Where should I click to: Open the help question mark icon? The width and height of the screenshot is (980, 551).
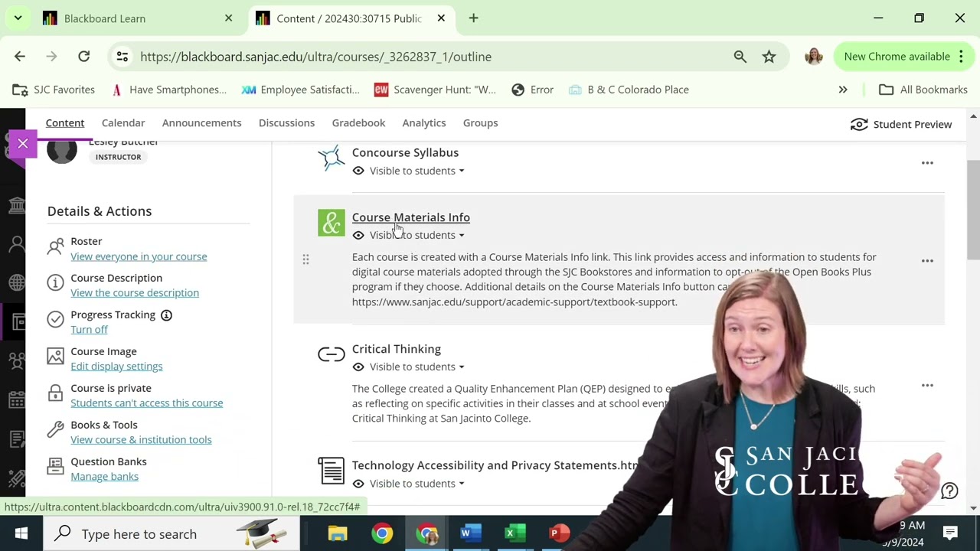click(949, 491)
